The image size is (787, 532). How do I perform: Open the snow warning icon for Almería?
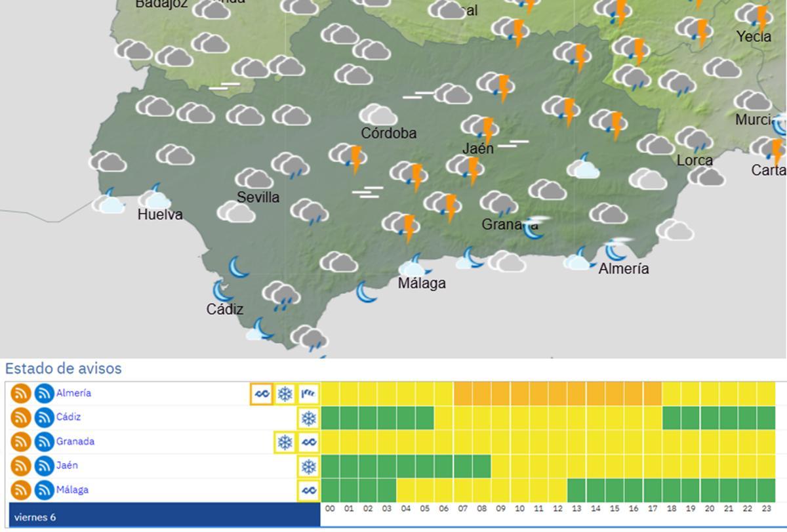[x=285, y=394]
